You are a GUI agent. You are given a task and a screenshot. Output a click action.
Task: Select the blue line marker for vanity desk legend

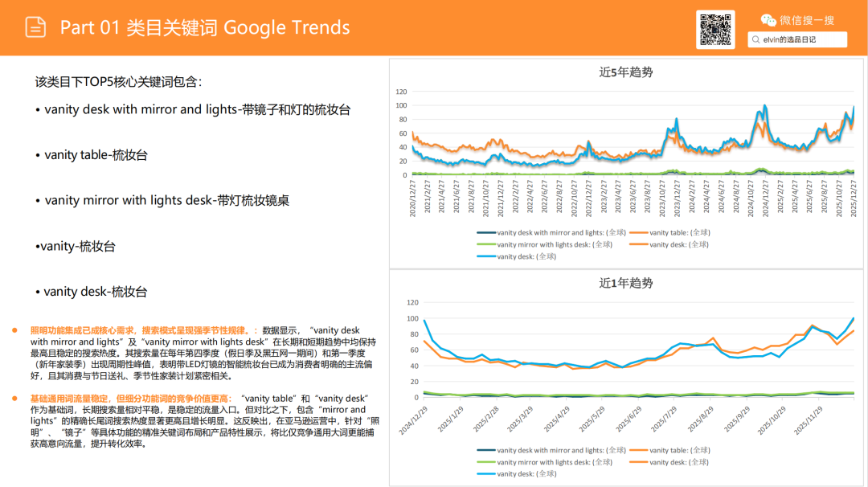coord(485,256)
